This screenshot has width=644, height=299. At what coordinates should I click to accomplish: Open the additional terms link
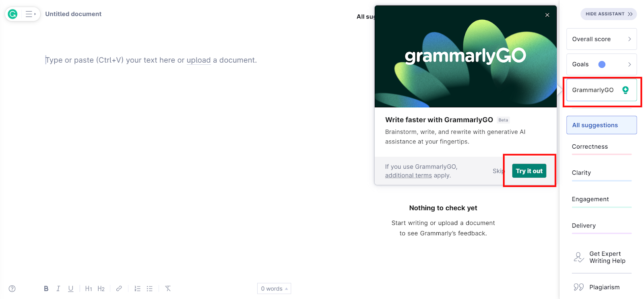408,175
